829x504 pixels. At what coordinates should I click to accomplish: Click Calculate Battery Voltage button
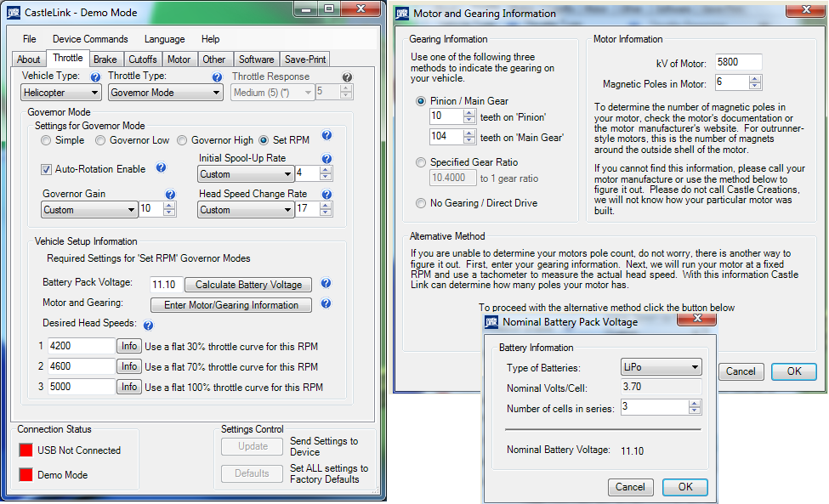pyautogui.click(x=248, y=285)
